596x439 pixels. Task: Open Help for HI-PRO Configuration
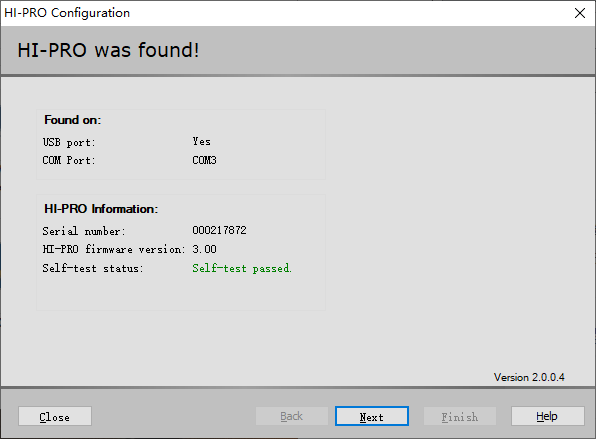[x=547, y=416]
